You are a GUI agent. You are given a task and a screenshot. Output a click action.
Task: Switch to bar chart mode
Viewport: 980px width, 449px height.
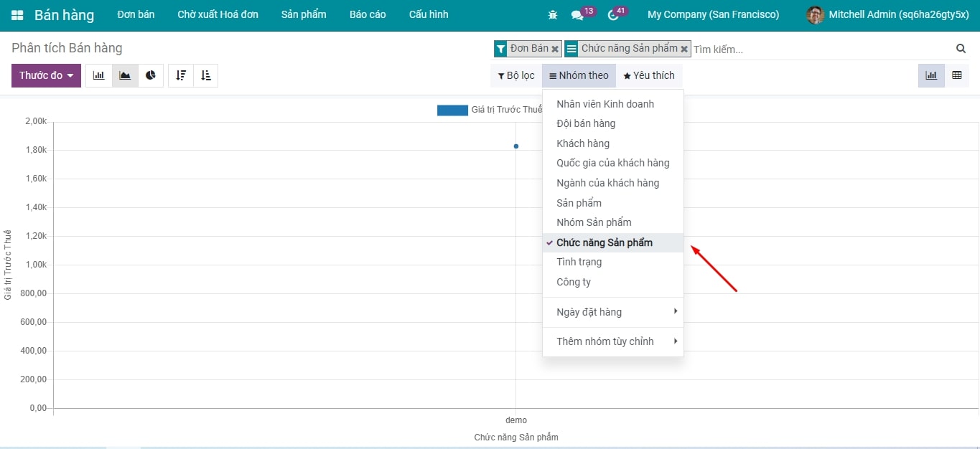point(99,75)
